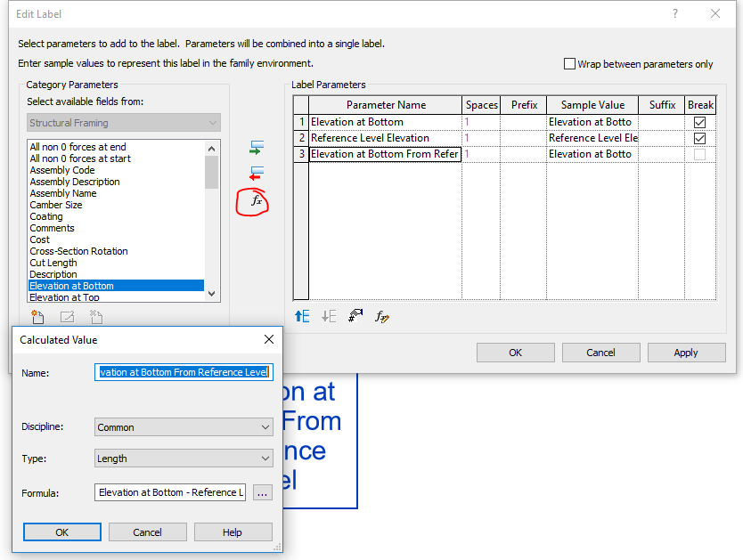Select 'Description' parameter
Screen dimensions: 743x560
point(116,274)
